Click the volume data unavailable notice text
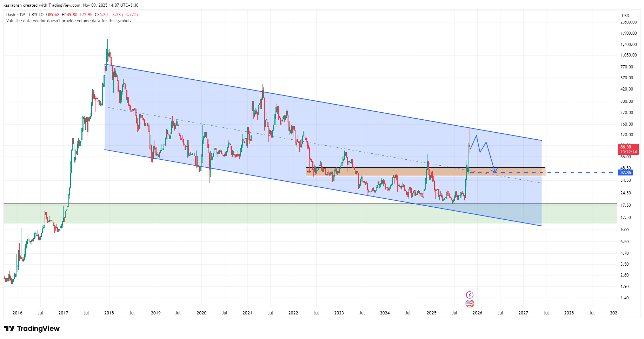Screen dimensions: 644x339 pos(68,21)
